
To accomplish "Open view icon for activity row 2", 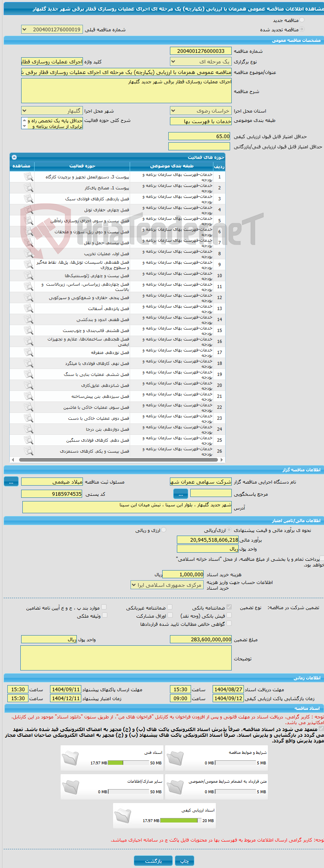I will (28, 188).
